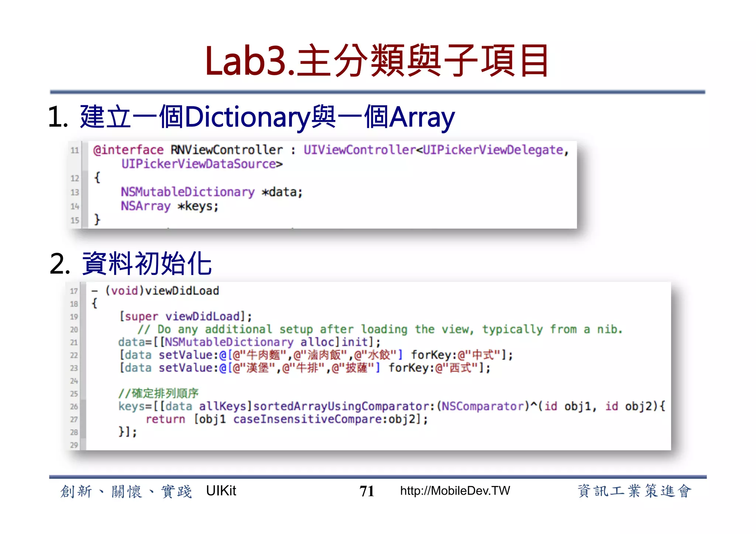Image resolution: width=756 pixels, height=534 pixels.
Task: Click line number 22 in the gutter
Action: 74,355
